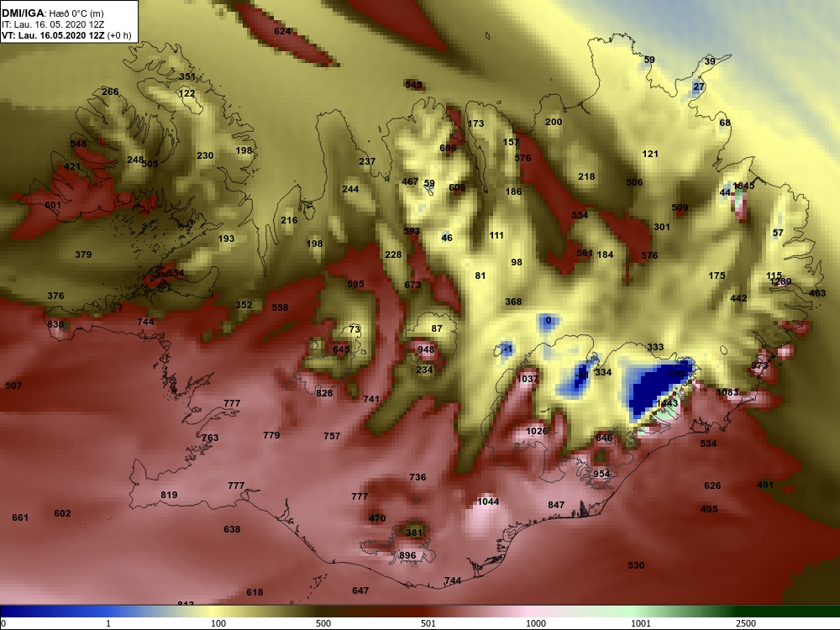Click the map value '593'
The width and height of the screenshot is (840, 630).
pos(412,232)
